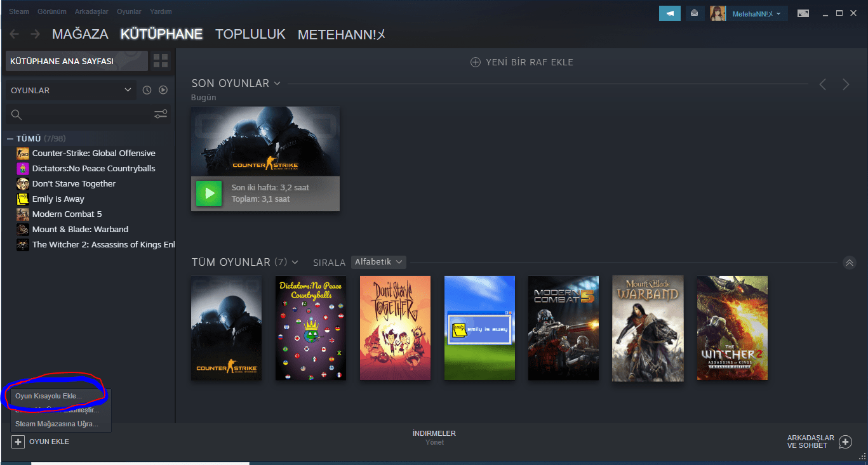This screenshot has width=868, height=465.
Task: Launch Big Picture mode icon
Action: [x=803, y=13]
